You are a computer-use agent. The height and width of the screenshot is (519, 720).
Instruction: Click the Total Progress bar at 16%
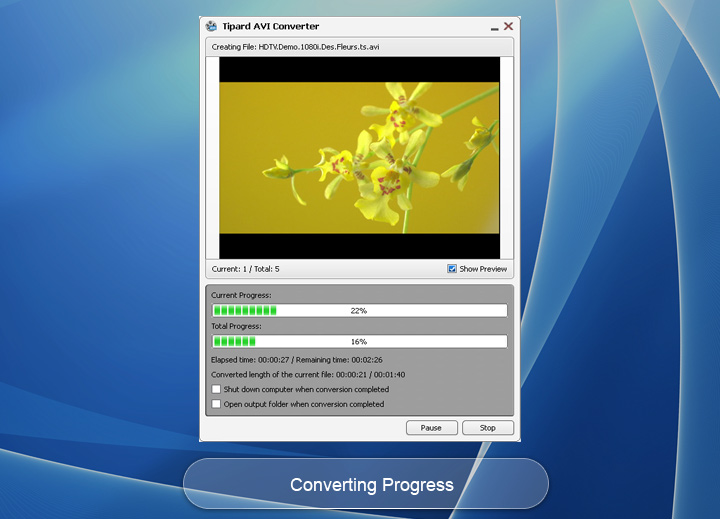click(360, 341)
